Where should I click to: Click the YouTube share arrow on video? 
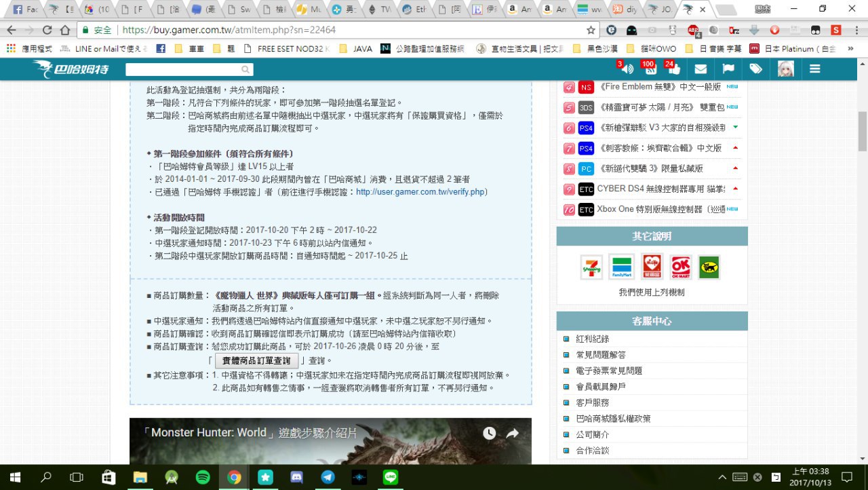(x=513, y=434)
